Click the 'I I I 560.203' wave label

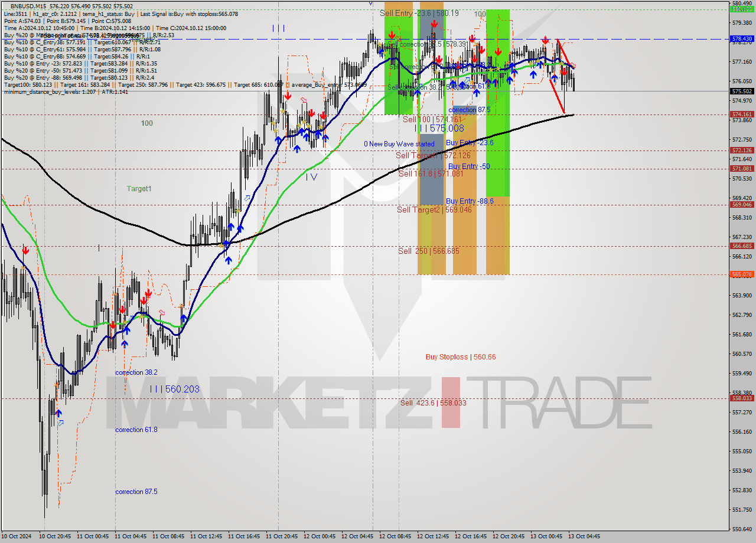174,389
